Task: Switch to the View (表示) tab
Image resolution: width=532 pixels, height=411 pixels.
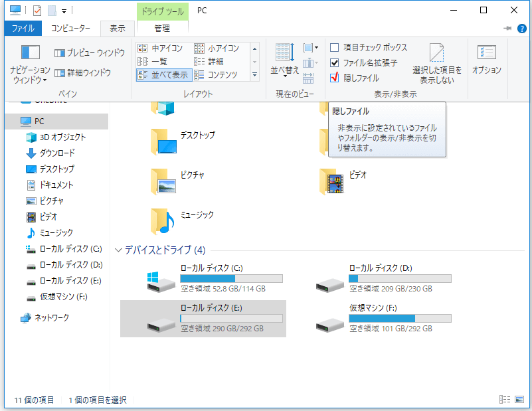Action: click(x=118, y=29)
